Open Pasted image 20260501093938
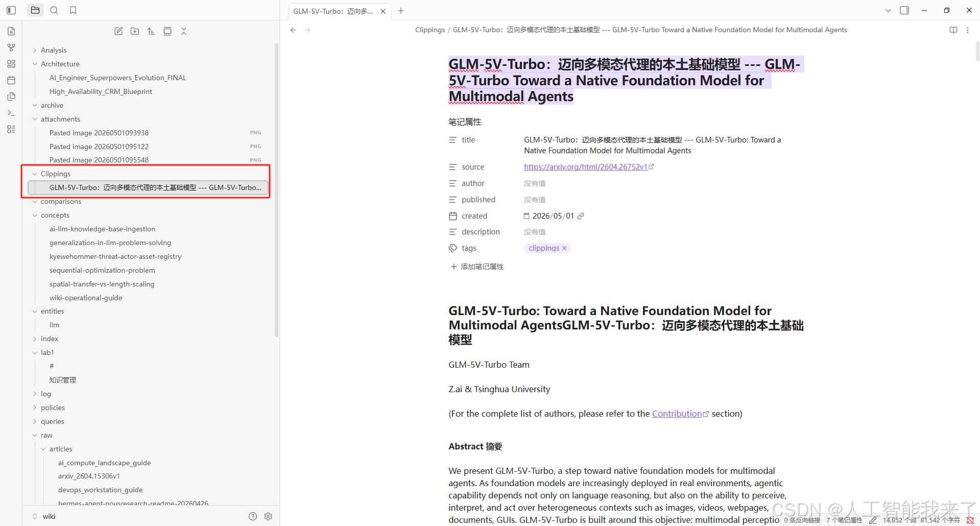The width and height of the screenshot is (980, 526). [x=99, y=133]
